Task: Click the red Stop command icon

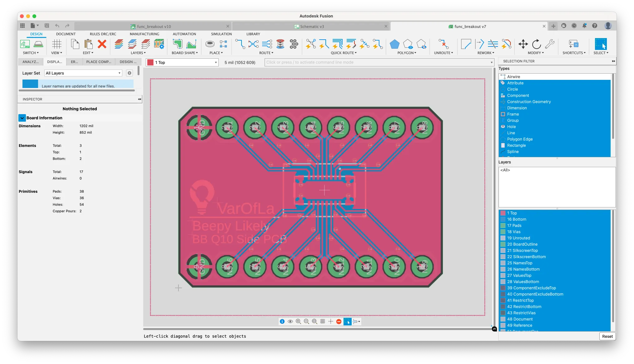Action: [339, 321]
